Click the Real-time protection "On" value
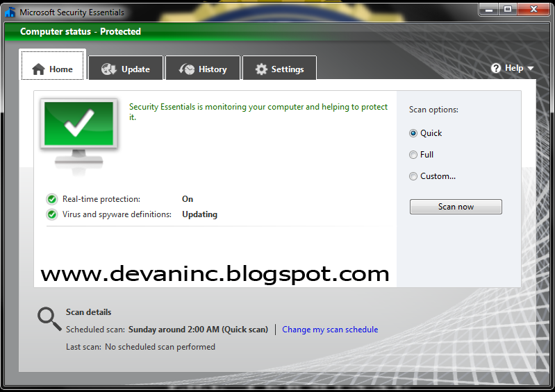 tap(188, 199)
